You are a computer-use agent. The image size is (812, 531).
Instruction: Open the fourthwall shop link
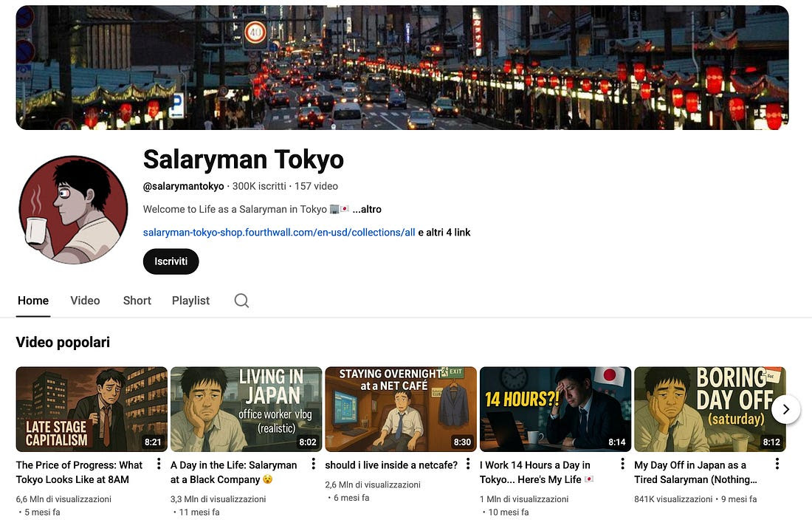pos(279,233)
